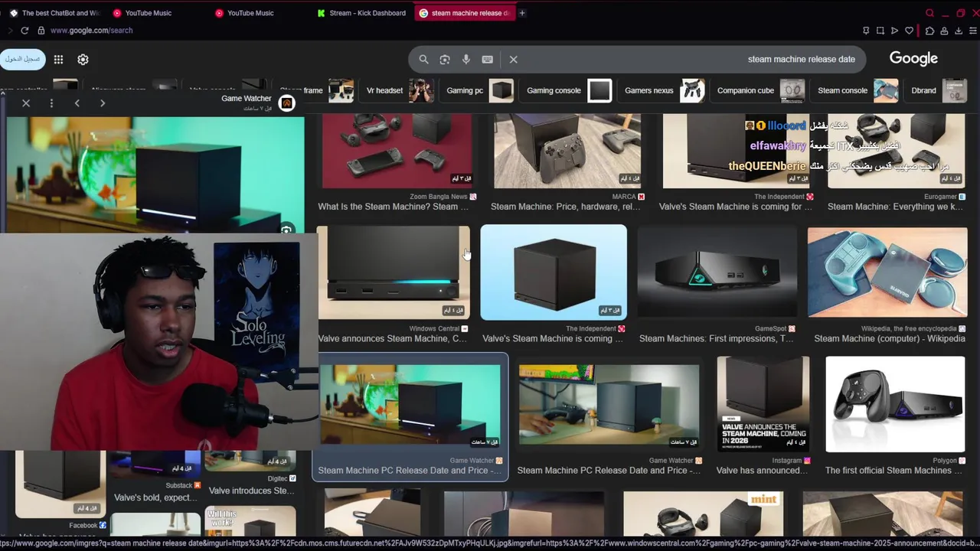
Task: Click 'The Independent' label above 'Valve's Steam Machine is coming for'
Action: (x=780, y=197)
